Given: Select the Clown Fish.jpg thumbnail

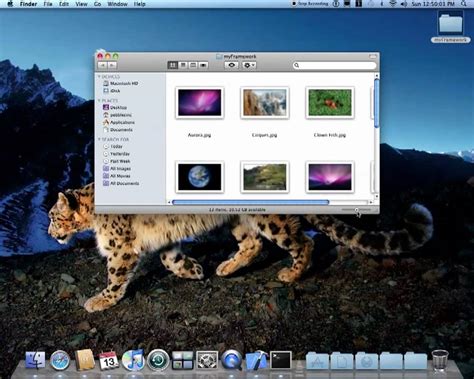Looking at the screenshot, I should click(x=330, y=103).
